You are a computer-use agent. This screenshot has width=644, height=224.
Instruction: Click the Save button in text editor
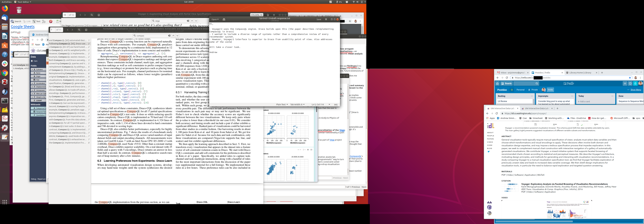(319, 19)
